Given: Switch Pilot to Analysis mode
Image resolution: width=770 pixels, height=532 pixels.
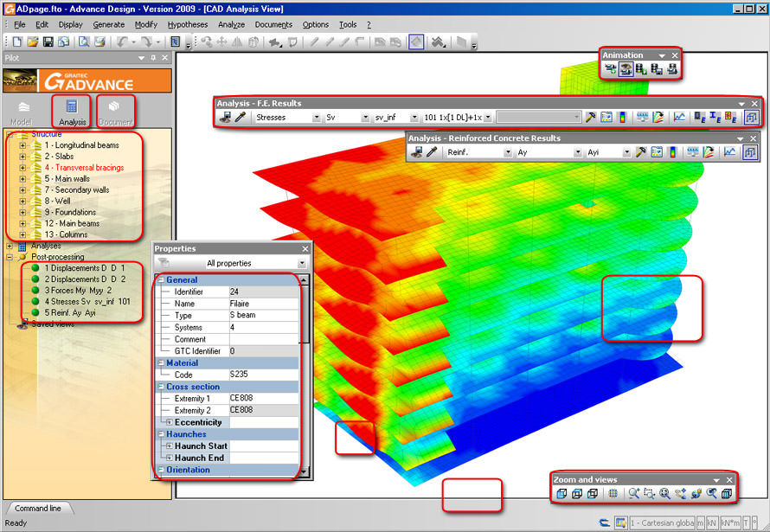Looking at the screenshot, I should coord(72,112).
